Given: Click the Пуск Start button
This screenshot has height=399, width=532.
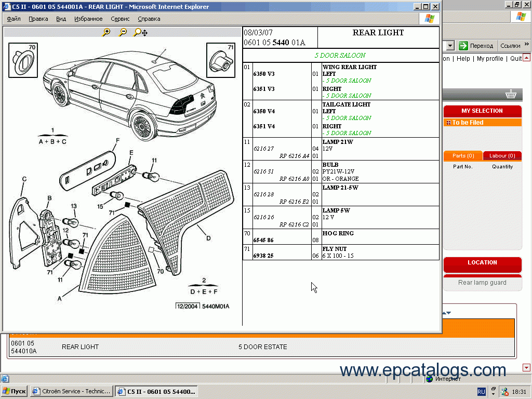Looking at the screenshot, I should pos(14,391).
